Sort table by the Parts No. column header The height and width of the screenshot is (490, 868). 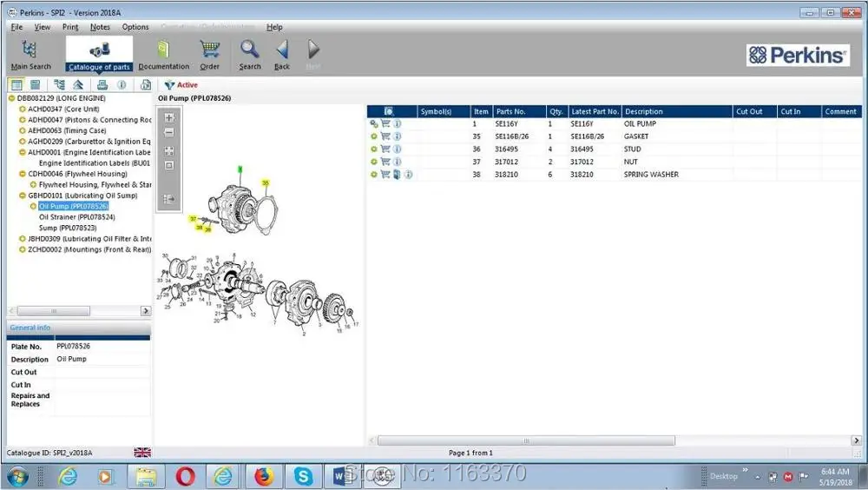pos(519,111)
